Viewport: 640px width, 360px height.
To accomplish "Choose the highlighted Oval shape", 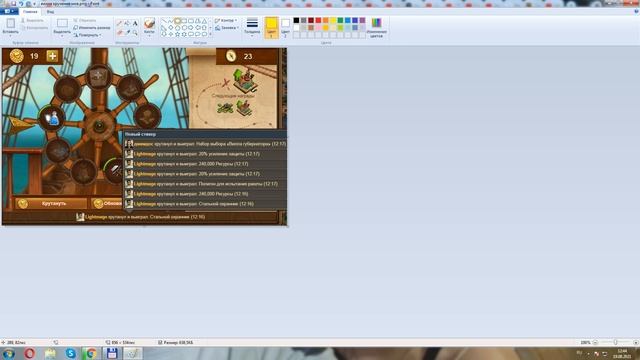I will tap(178, 21).
